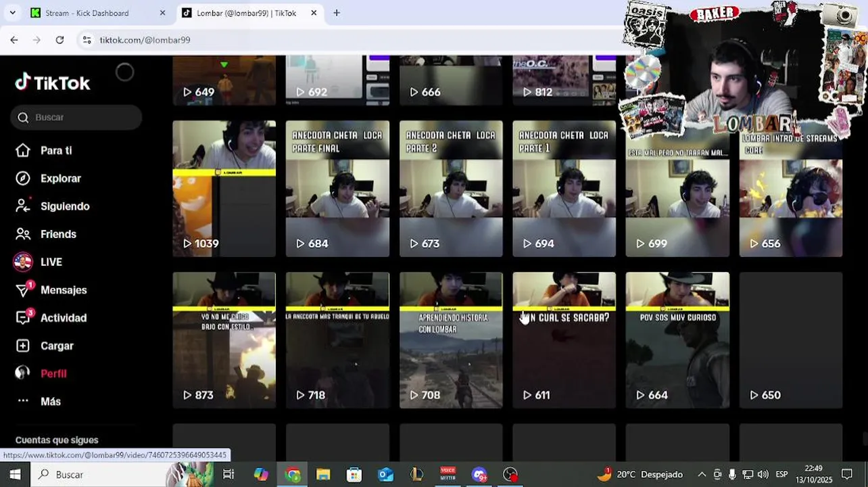868x487 pixels.
Task: Open the Windows Start menu
Action: click(15, 475)
